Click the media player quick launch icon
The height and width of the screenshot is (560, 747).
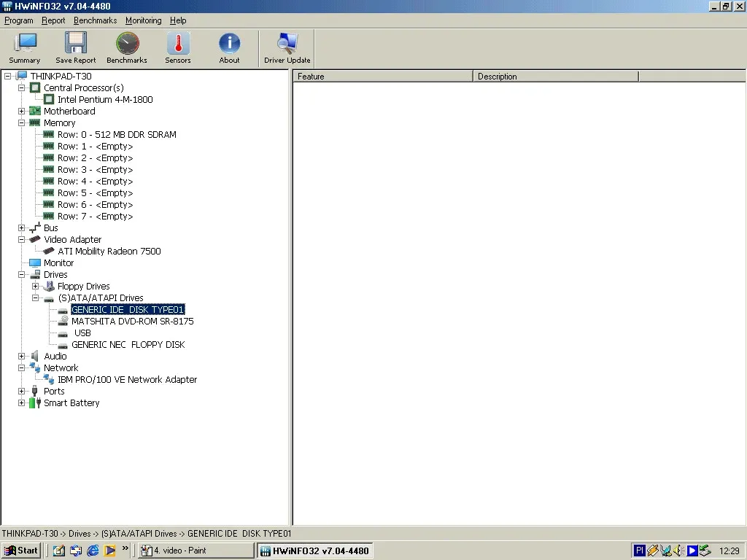click(109, 551)
